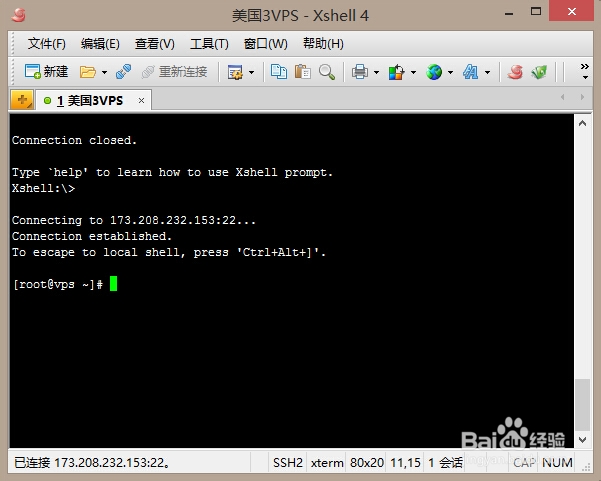Show more toolbar buttons overflow chevron
Screen dimensions: 601x481
click(585, 71)
